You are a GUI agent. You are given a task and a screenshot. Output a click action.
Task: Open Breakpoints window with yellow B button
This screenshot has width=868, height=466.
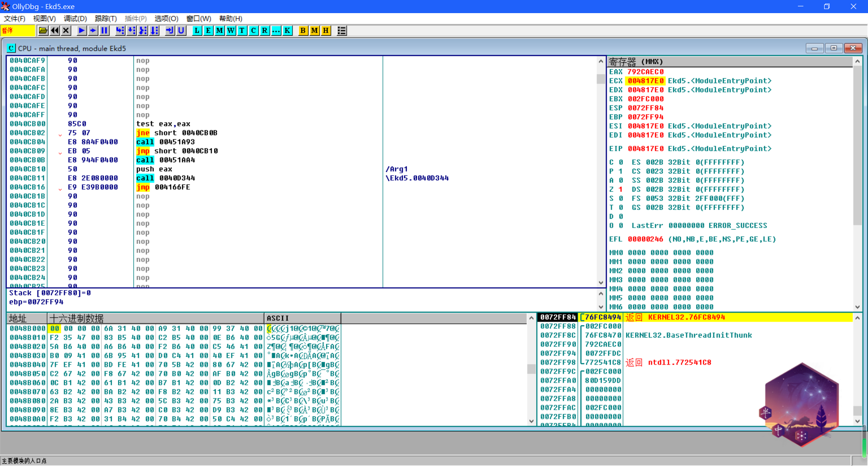303,31
